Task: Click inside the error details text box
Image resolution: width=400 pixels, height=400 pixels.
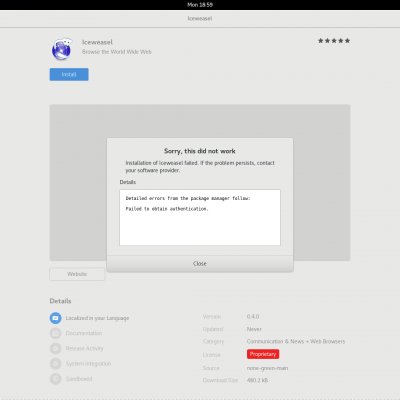Action: tap(200, 218)
